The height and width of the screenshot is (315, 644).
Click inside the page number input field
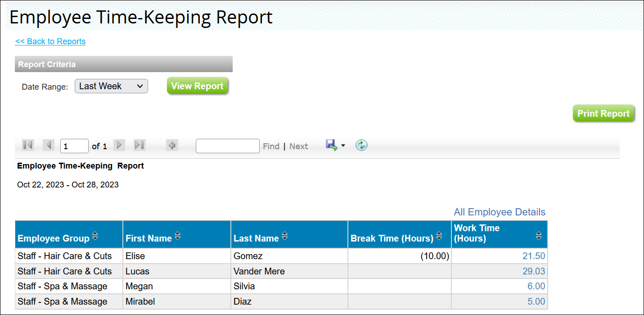click(74, 145)
